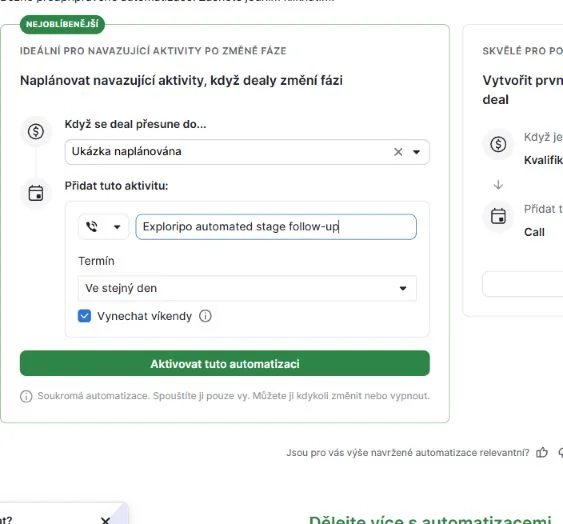This screenshot has width=563, height=524.
Task: Click the info icon next to 'Vynechat víkendy'
Action: click(x=205, y=316)
